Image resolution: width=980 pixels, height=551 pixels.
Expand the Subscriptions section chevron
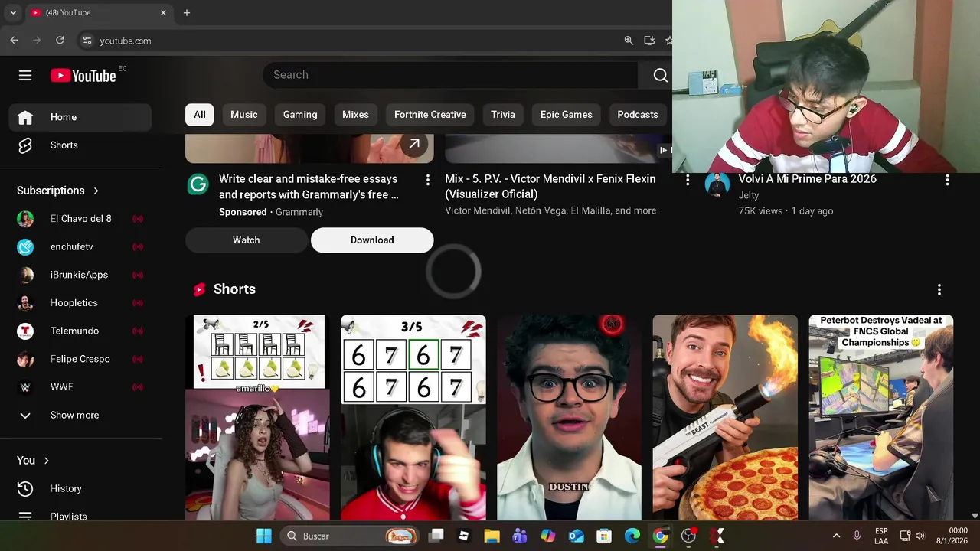pos(96,191)
